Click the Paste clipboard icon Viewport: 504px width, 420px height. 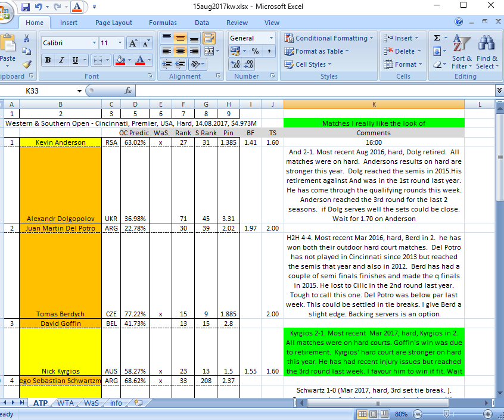tap(8, 43)
